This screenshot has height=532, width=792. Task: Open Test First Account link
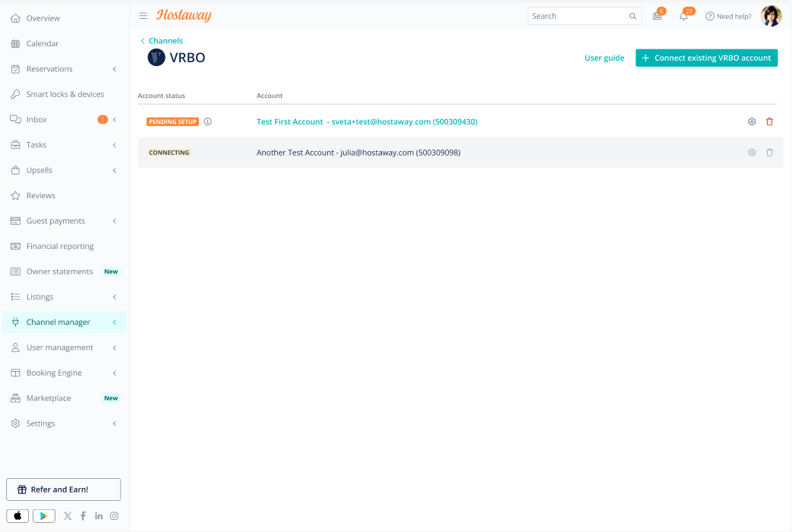367,121
